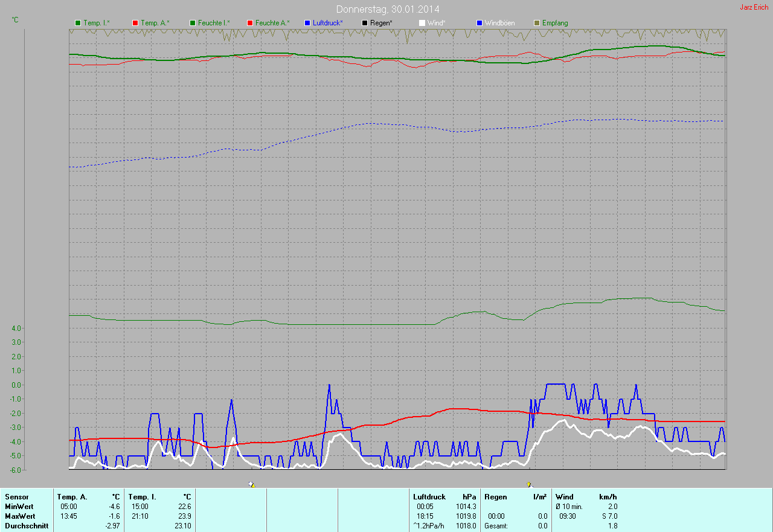Select the Sensor header cell
This screenshot has height=532, width=773.
pos(17,497)
